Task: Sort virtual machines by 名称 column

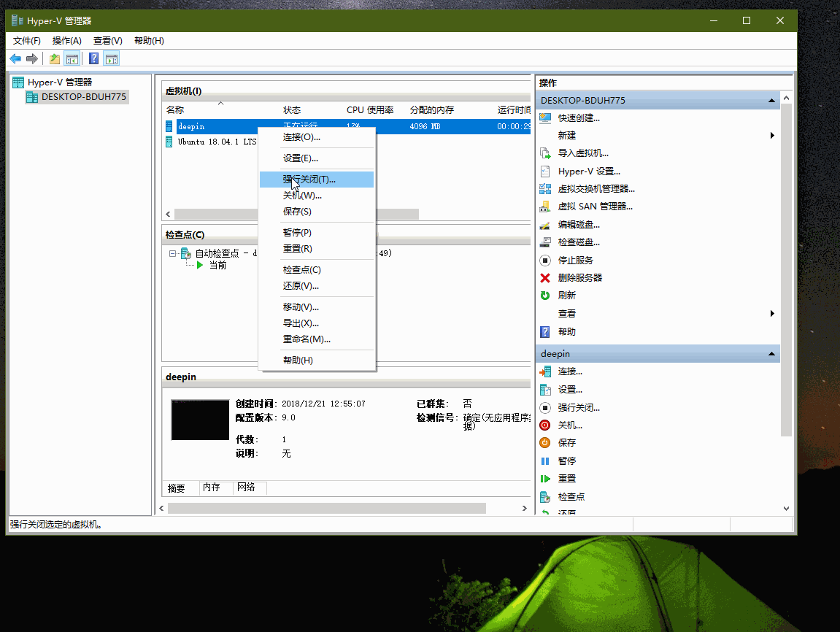Action: tap(175, 109)
